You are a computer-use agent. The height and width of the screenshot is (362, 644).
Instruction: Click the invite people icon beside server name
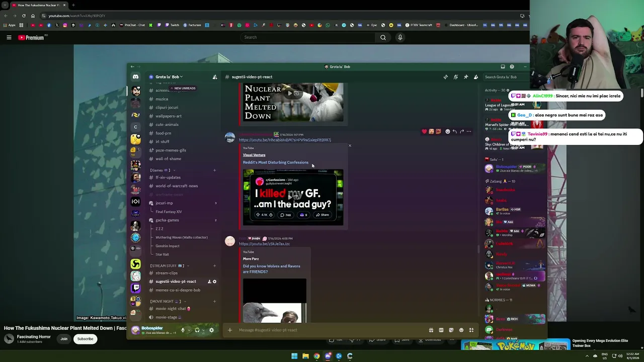[215, 77]
